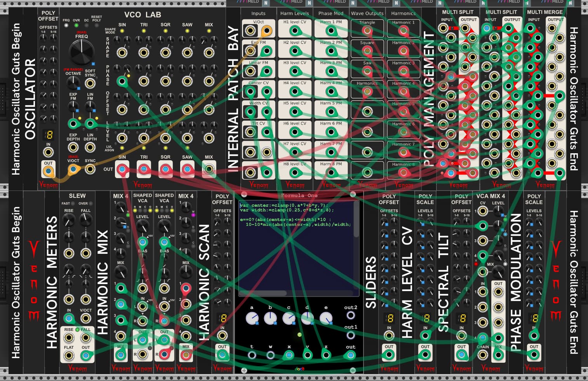Click the LIN DEPTH input jack
588x381 pixels.
(90, 147)
